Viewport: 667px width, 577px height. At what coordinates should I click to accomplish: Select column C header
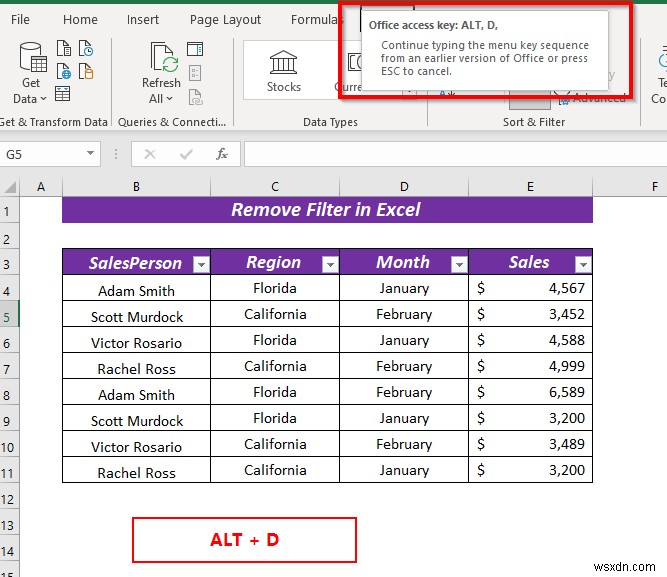click(275, 187)
